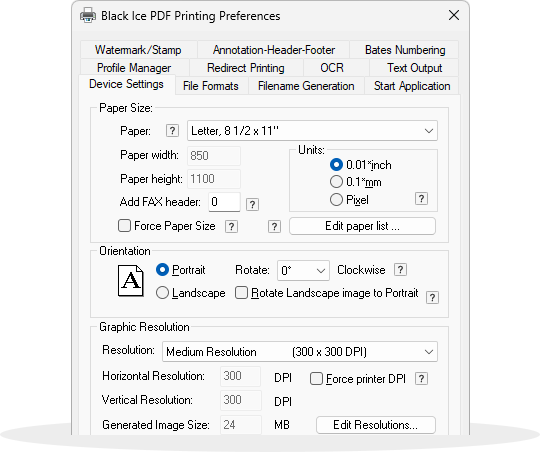Open help for Rotate Landscape image to Portrait

point(432,297)
